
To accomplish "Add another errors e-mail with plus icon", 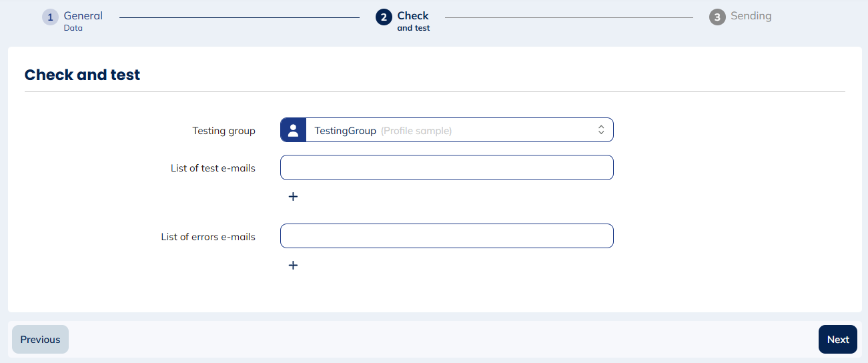I will pyautogui.click(x=293, y=266).
